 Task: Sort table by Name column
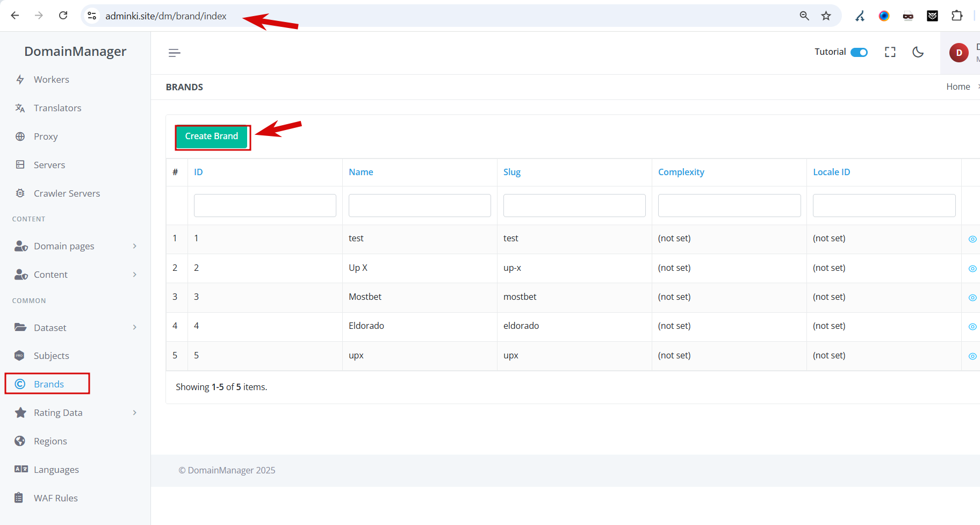tap(361, 172)
